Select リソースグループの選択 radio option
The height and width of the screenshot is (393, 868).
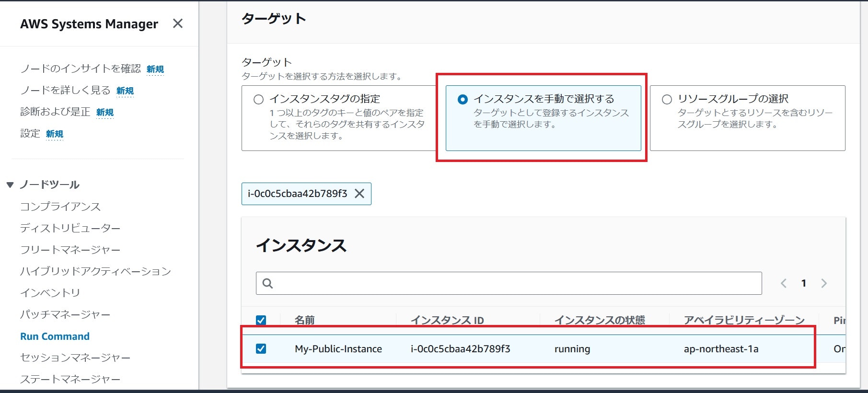[x=667, y=99]
